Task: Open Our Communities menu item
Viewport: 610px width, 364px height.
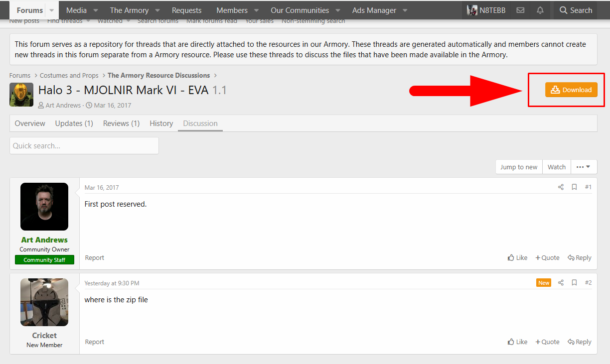Action: (x=300, y=10)
